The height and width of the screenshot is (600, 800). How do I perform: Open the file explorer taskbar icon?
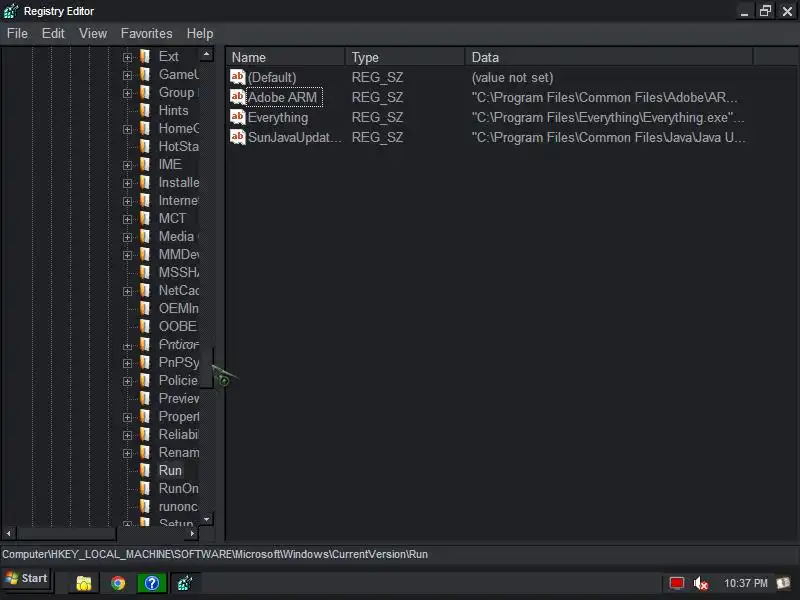(84, 583)
